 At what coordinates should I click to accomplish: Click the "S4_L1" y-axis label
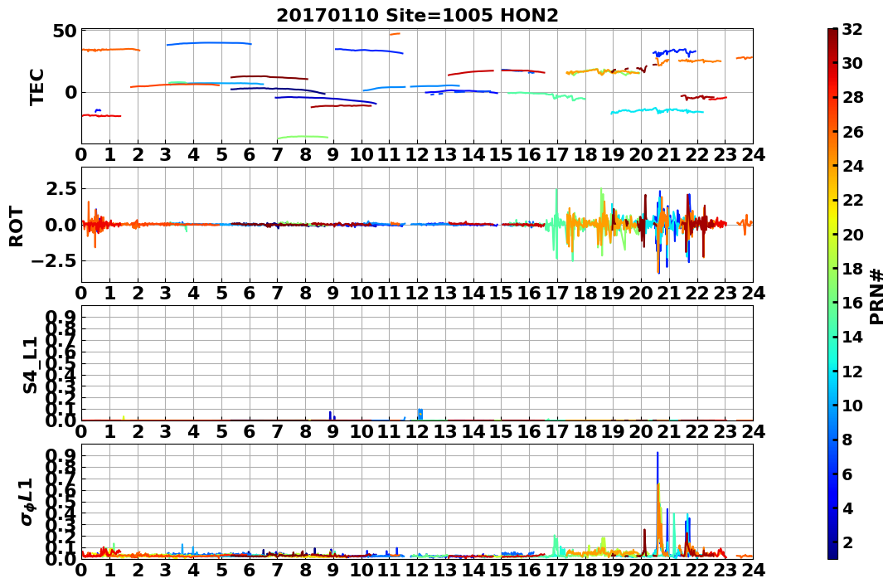tap(30, 365)
